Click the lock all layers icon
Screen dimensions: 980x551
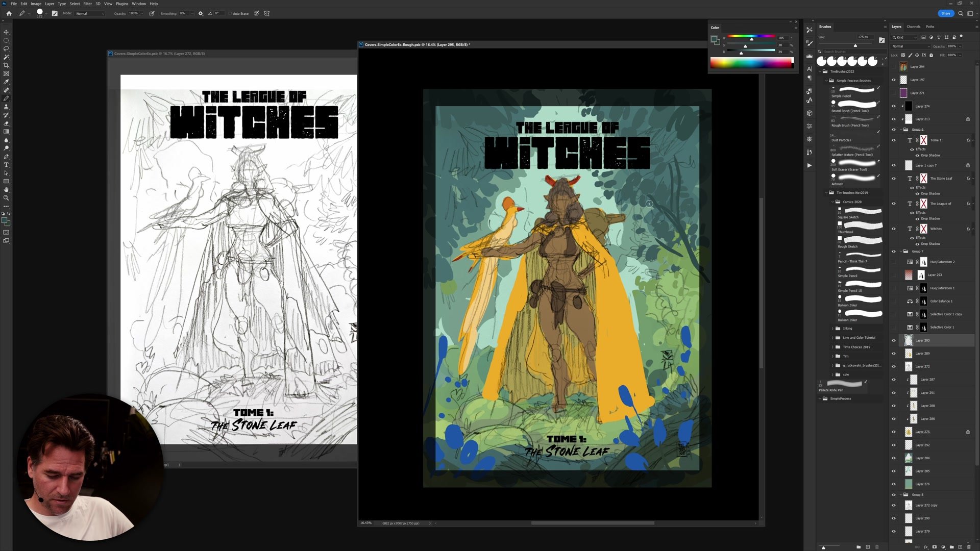(931, 55)
